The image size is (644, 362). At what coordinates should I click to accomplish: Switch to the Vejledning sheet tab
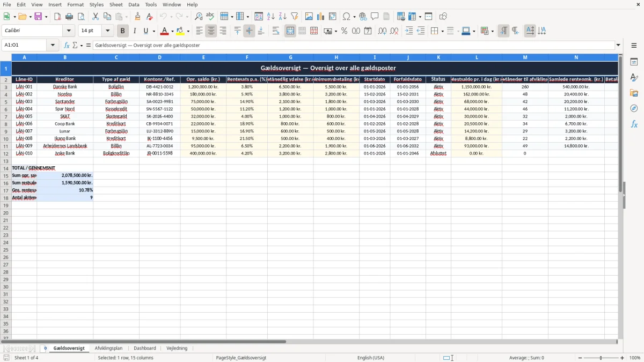pos(177,349)
